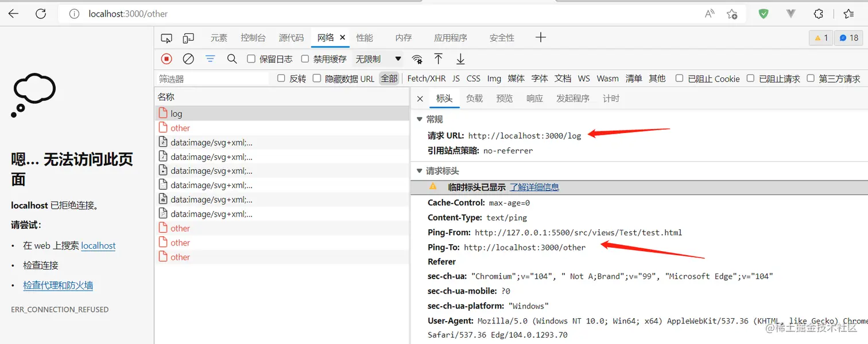Select the Ping-To header value

(525, 248)
